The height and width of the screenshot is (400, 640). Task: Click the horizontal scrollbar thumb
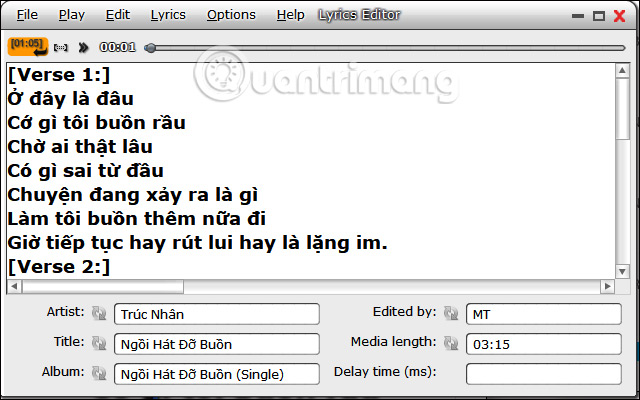[103, 287]
